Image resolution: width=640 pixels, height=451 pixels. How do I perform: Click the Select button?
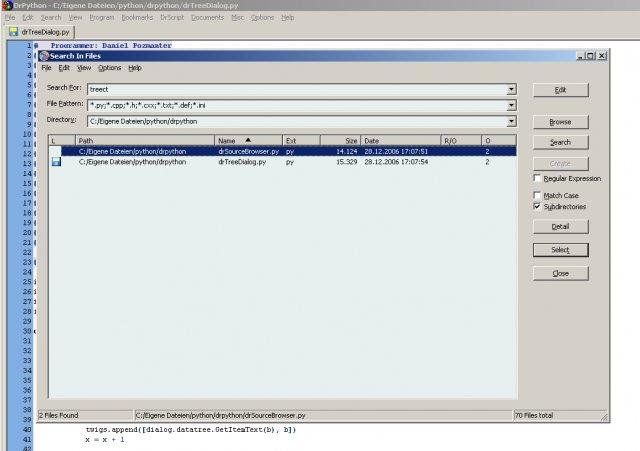[x=560, y=250]
